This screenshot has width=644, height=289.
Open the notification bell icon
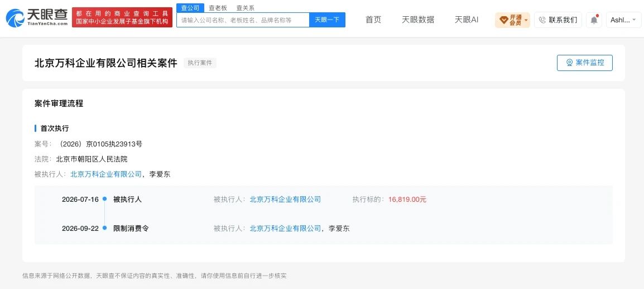(x=594, y=20)
